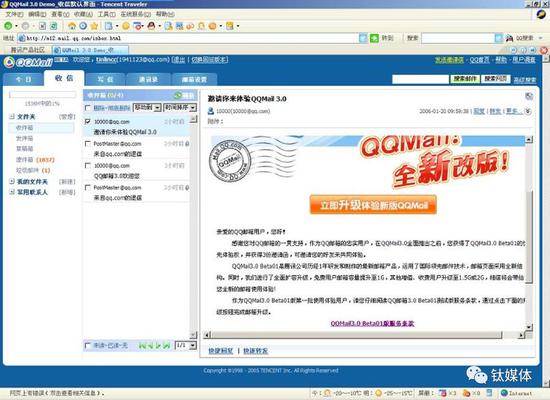The width and height of the screenshot is (550, 400).
Task: Expand the folder tree section 文件夹
Action: pos(12,116)
